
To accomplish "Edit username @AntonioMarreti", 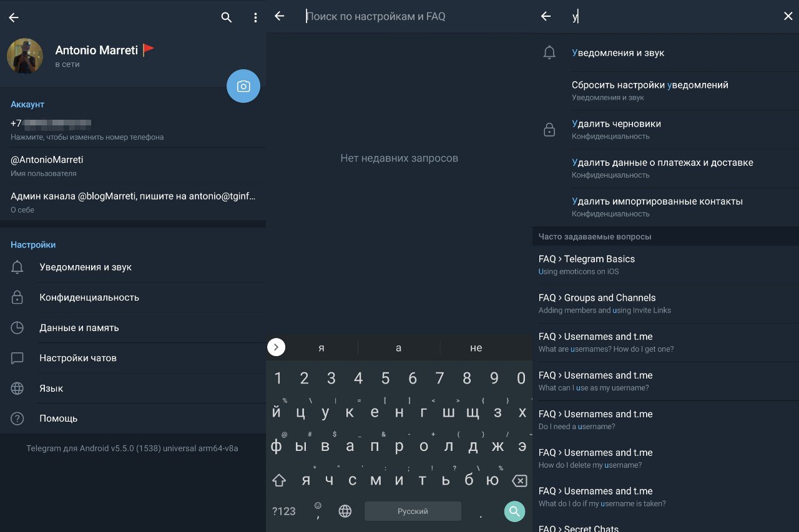I will tap(133, 165).
